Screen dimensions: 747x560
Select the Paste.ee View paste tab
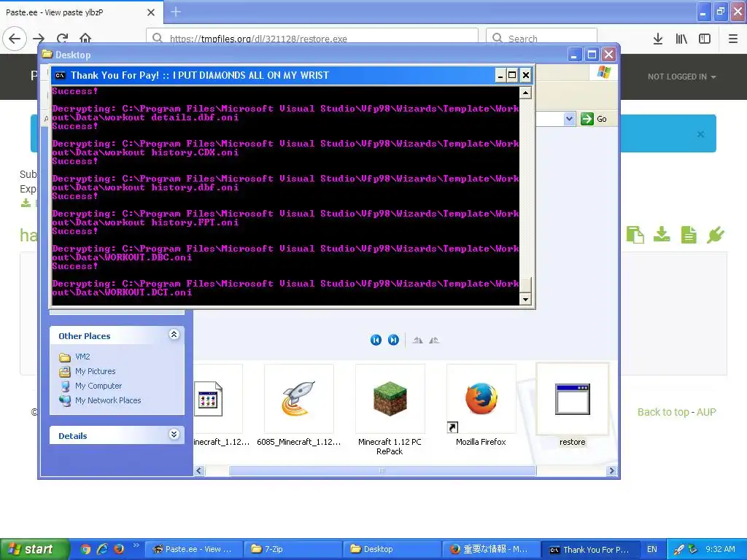(81, 12)
